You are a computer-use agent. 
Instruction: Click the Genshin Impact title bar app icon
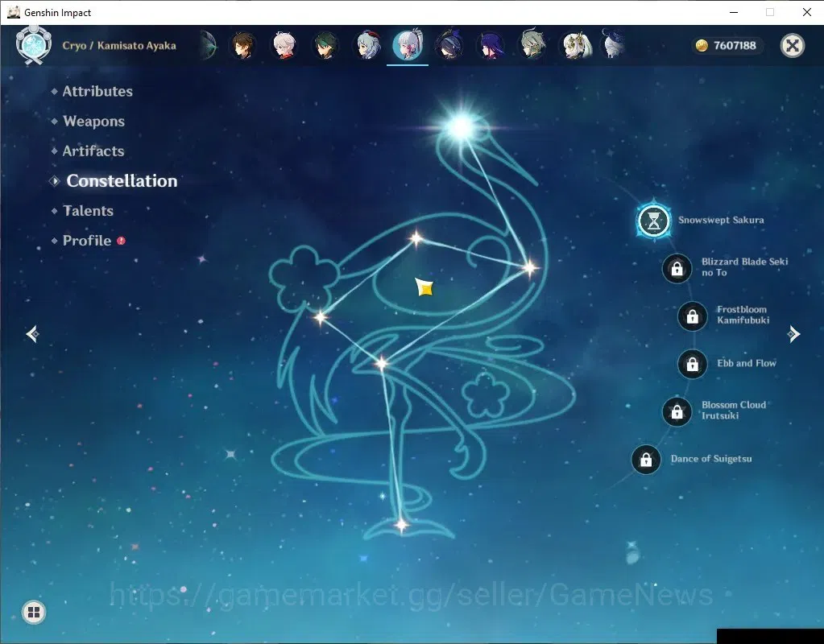(13, 12)
